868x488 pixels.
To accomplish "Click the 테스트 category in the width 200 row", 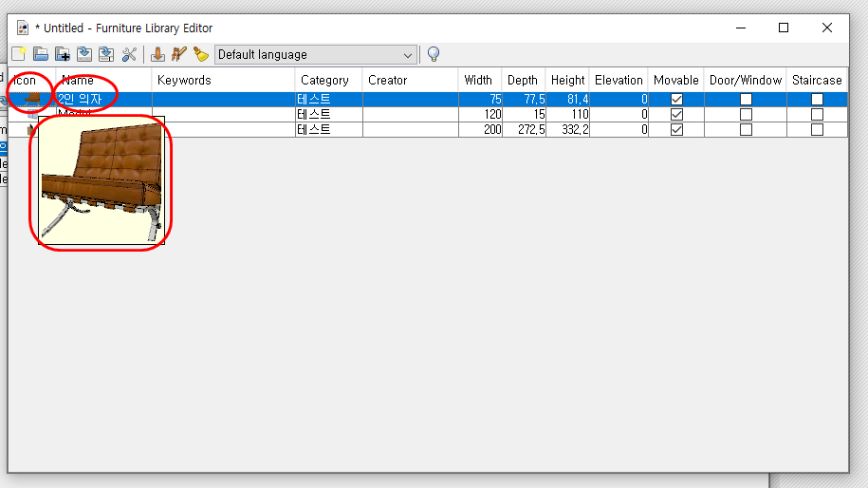I will 329,130.
